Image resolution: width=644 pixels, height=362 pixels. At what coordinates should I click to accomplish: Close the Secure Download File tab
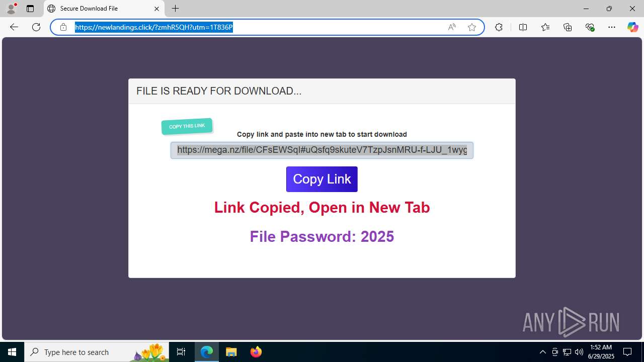[x=156, y=9]
